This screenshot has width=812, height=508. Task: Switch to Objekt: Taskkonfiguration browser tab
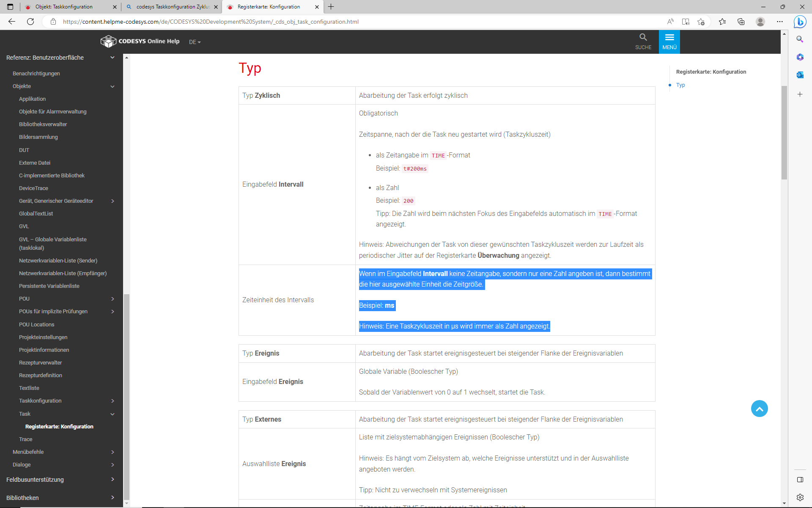click(x=63, y=7)
